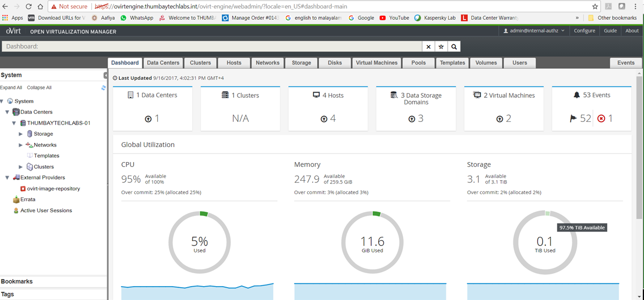Clear the Dashboard search bar with the X icon
The width and height of the screenshot is (644, 300).
click(428, 47)
